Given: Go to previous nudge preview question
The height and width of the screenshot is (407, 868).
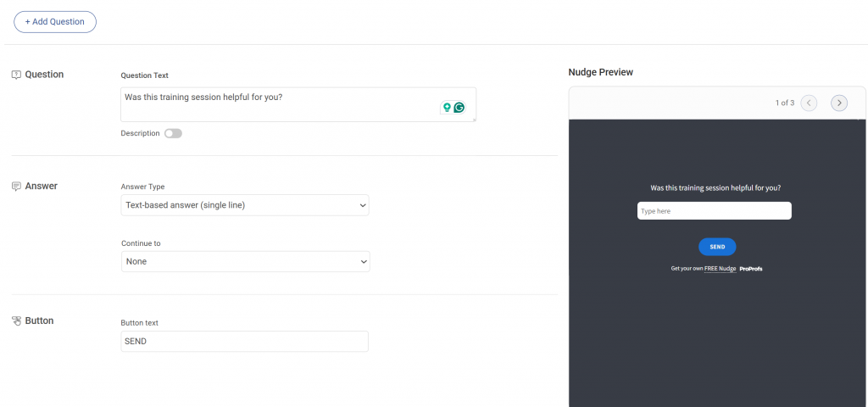Looking at the screenshot, I should click(809, 103).
